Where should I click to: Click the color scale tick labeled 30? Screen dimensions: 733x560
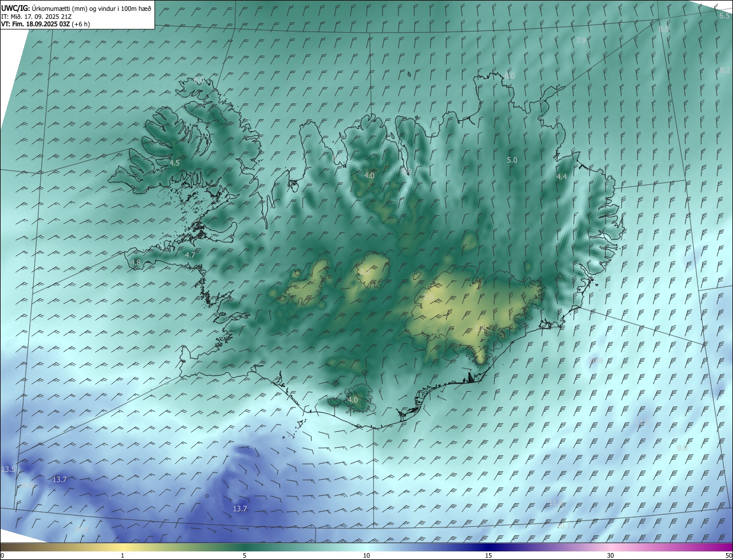coord(610,555)
